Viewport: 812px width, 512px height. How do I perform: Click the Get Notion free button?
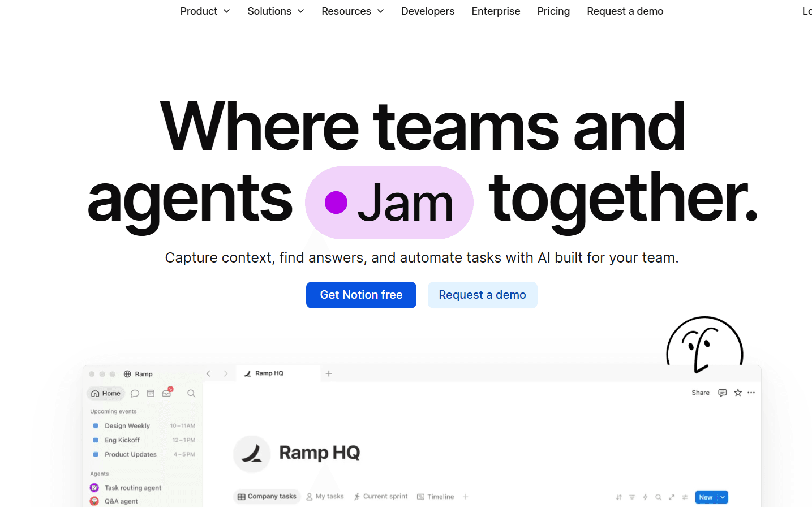(361, 295)
